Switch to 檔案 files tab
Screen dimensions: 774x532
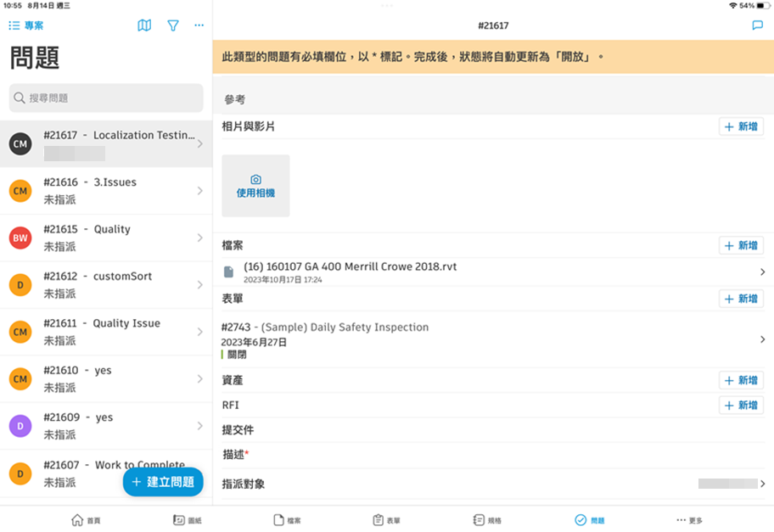(x=288, y=520)
